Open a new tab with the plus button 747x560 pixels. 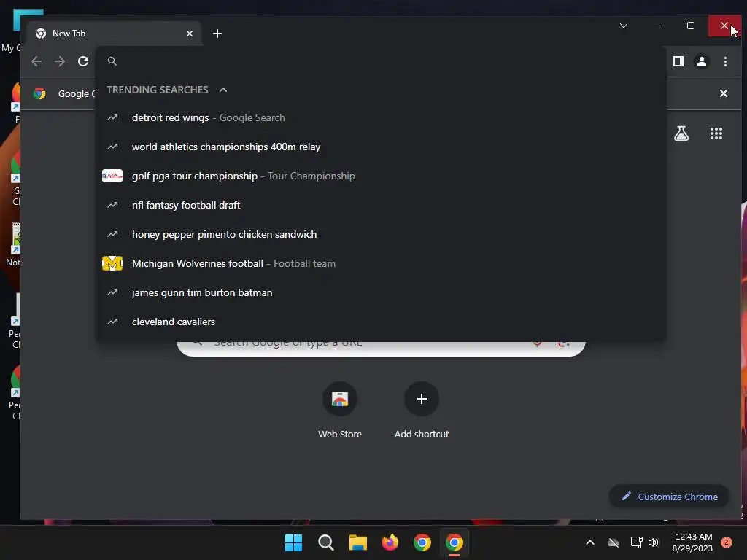click(217, 34)
